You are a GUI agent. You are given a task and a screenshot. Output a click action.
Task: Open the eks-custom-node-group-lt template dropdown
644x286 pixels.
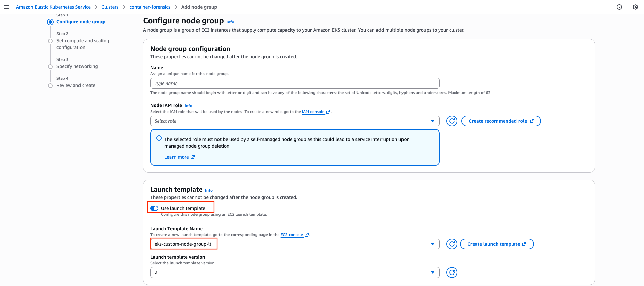point(295,244)
